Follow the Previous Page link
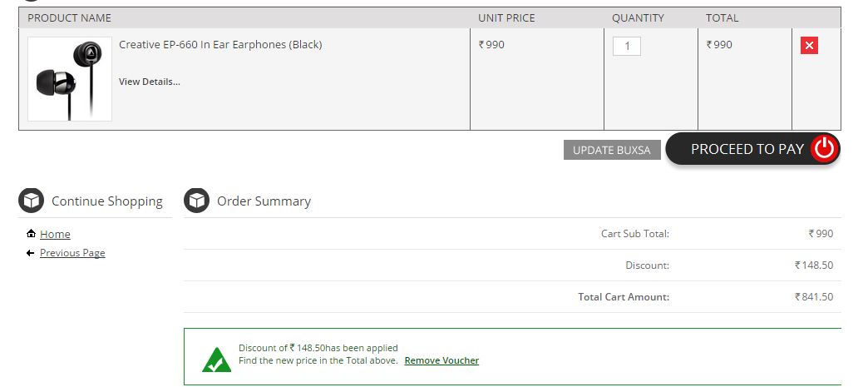Screen dimensions: 868x387 [x=72, y=253]
